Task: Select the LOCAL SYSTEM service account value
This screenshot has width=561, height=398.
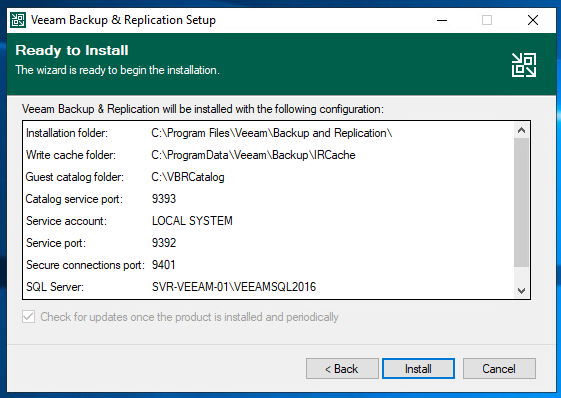Action: click(x=192, y=221)
